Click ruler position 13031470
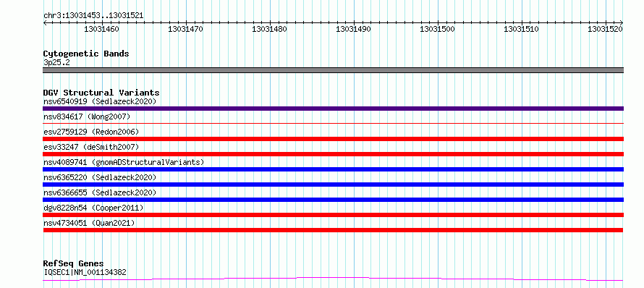 (186, 29)
